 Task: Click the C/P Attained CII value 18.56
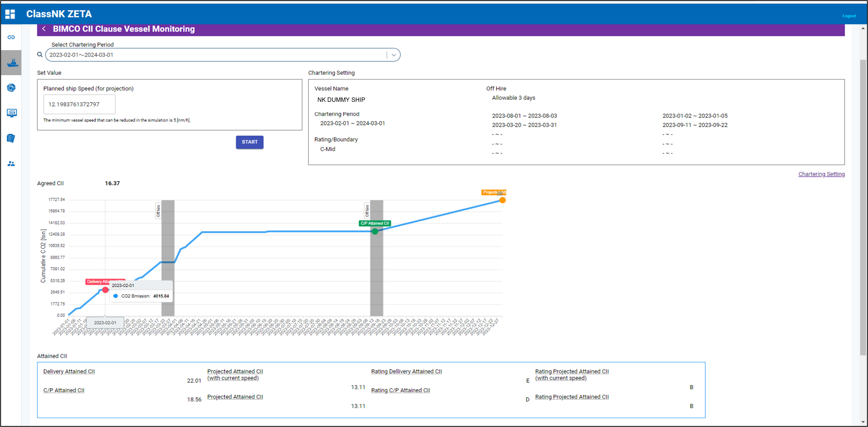(x=194, y=400)
